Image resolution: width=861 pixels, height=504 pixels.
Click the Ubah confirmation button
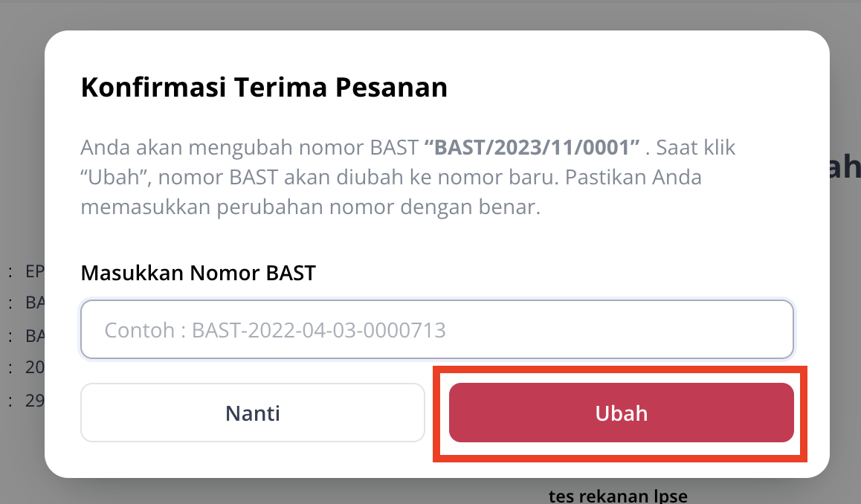pos(622,413)
